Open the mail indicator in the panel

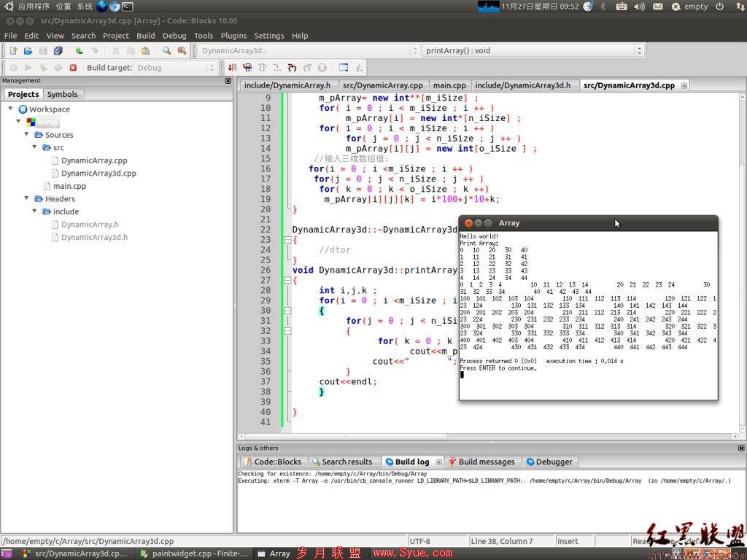point(657,7)
